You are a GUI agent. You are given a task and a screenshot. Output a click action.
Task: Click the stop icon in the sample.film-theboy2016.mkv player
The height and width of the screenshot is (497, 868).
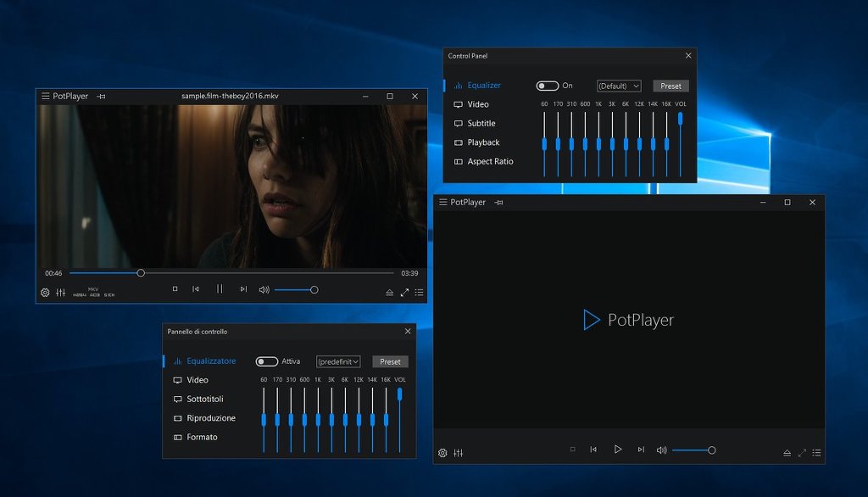[175, 289]
